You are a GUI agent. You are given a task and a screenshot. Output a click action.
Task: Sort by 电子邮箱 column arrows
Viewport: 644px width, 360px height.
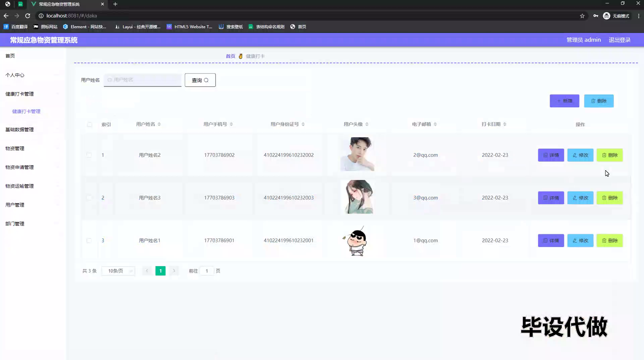point(435,124)
